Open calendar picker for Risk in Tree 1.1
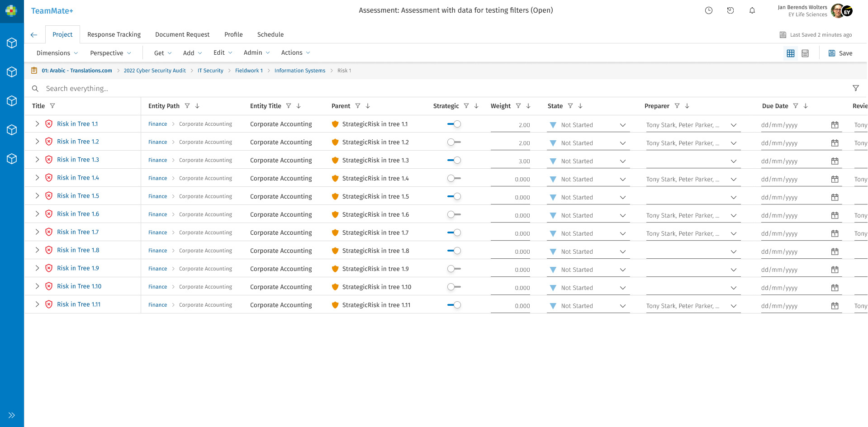The width and height of the screenshot is (868, 427). coord(835,125)
